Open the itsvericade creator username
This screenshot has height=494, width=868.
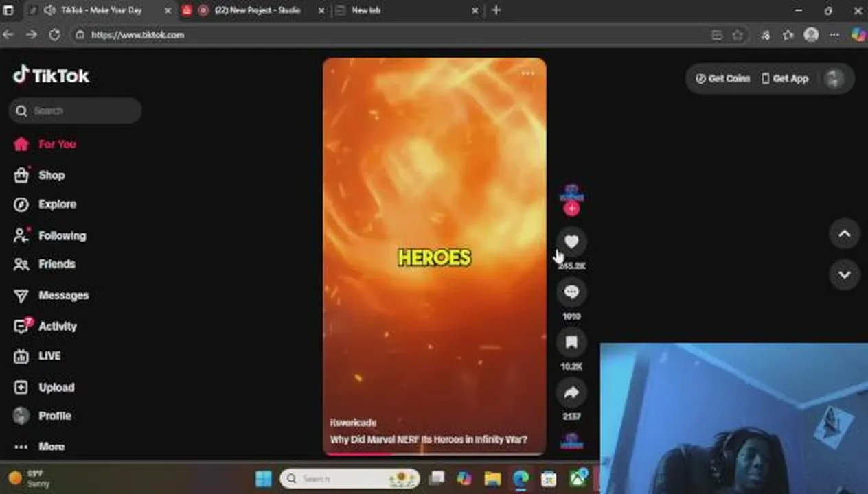coord(353,423)
